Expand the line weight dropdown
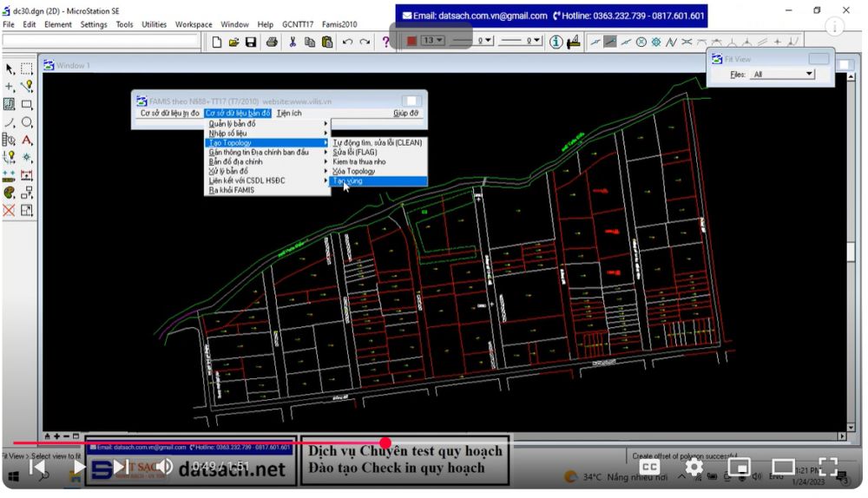This screenshot has height=498, width=868. (x=521, y=41)
